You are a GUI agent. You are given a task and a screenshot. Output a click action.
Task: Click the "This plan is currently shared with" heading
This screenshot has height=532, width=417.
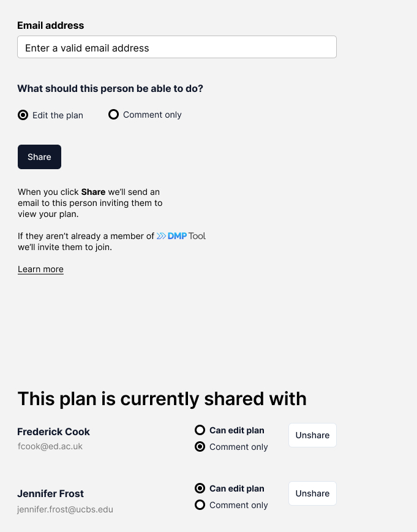[x=162, y=399]
